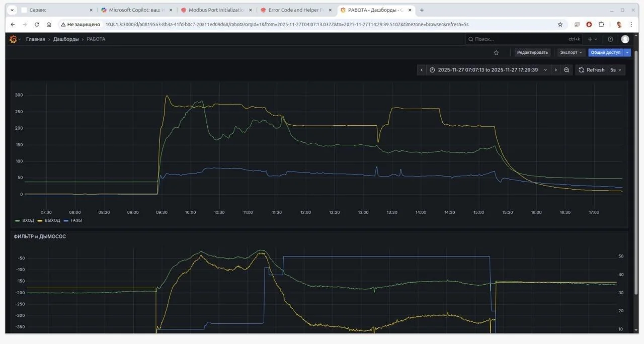Click the Поиск search field
This screenshot has height=344, width=644.
coord(518,39)
